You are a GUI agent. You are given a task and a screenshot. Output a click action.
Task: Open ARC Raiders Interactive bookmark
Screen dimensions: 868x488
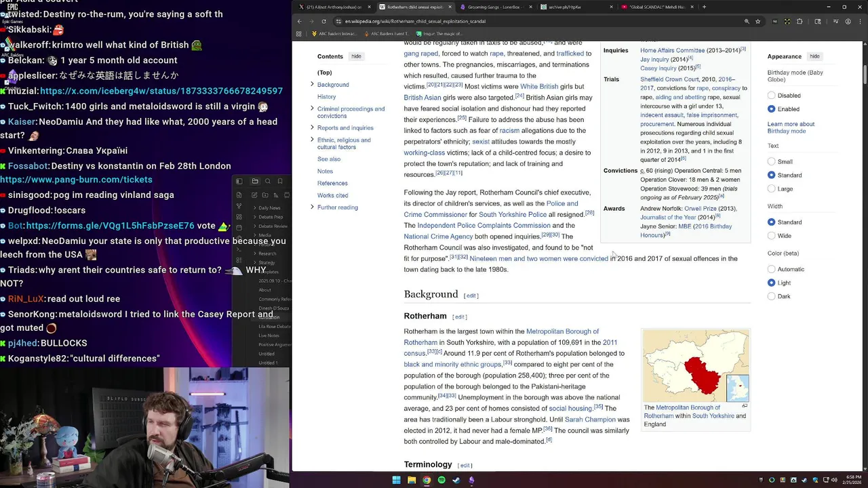[334, 33]
